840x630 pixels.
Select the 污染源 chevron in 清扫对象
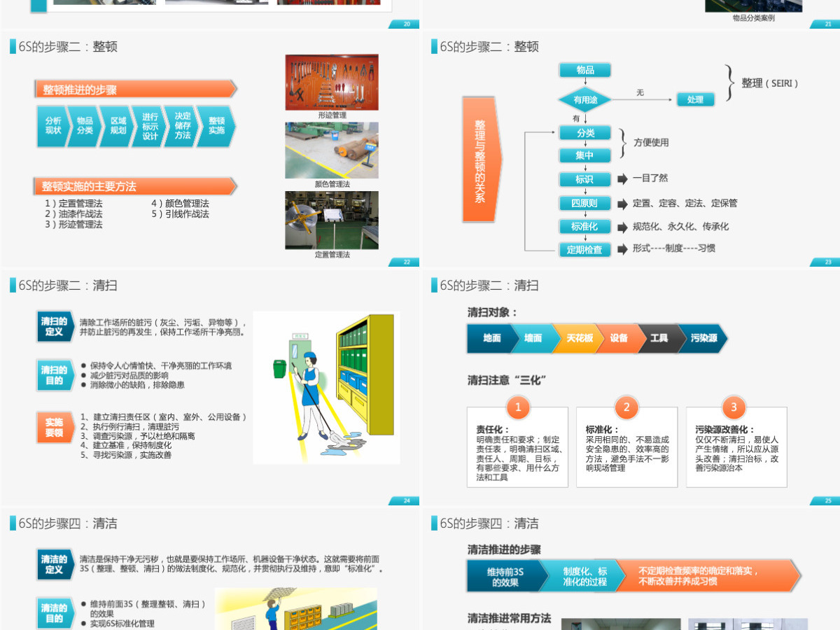[x=703, y=338]
